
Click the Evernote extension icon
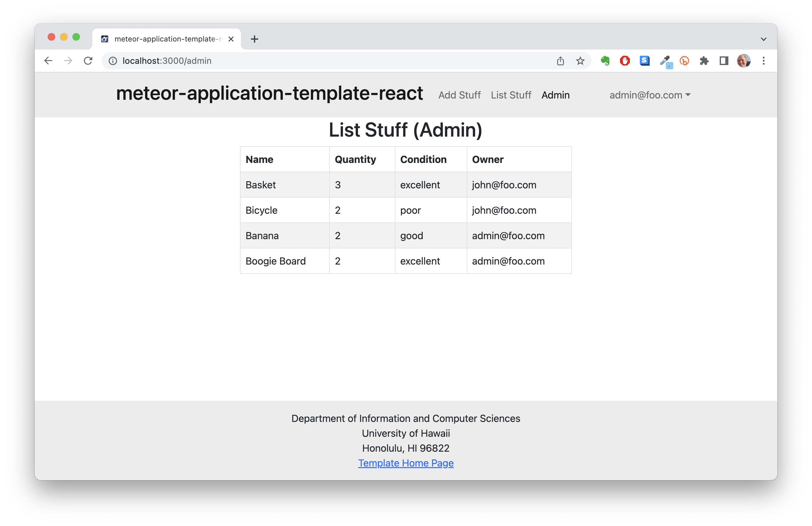pos(605,61)
